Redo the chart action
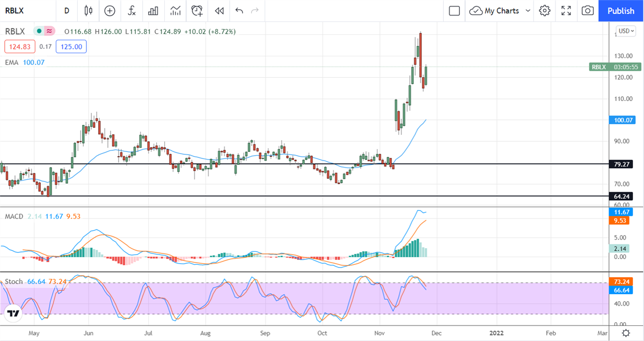 pos(255,10)
